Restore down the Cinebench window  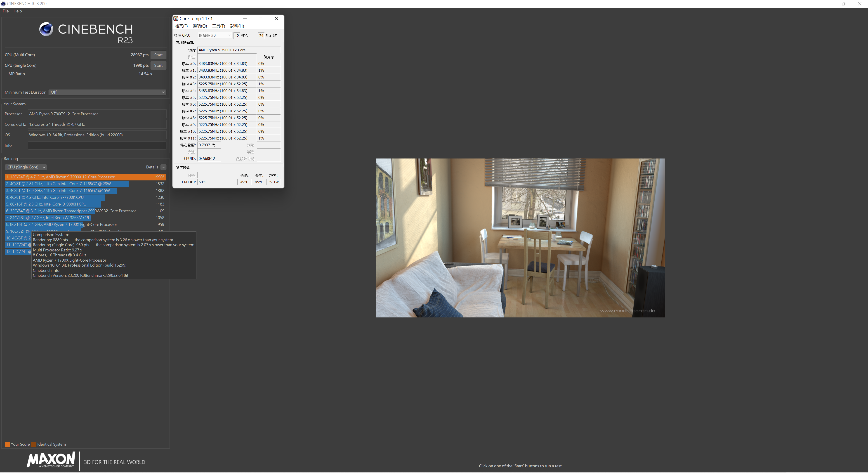tap(843, 4)
